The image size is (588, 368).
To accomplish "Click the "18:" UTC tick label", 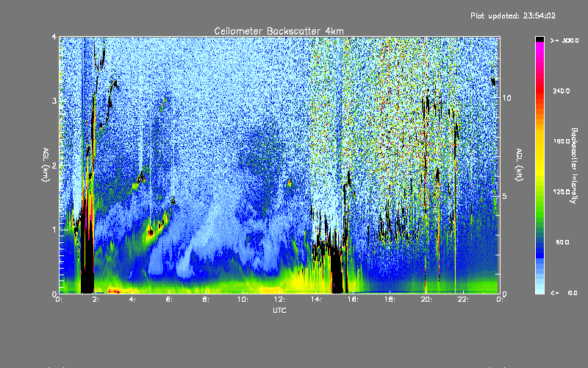I will pyautogui.click(x=390, y=300).
